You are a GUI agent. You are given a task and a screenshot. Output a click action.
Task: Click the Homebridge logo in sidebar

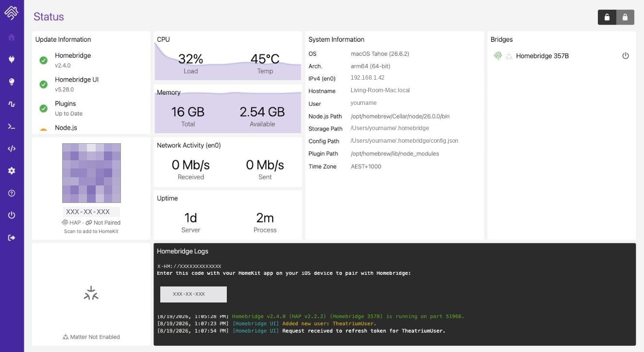12,13
